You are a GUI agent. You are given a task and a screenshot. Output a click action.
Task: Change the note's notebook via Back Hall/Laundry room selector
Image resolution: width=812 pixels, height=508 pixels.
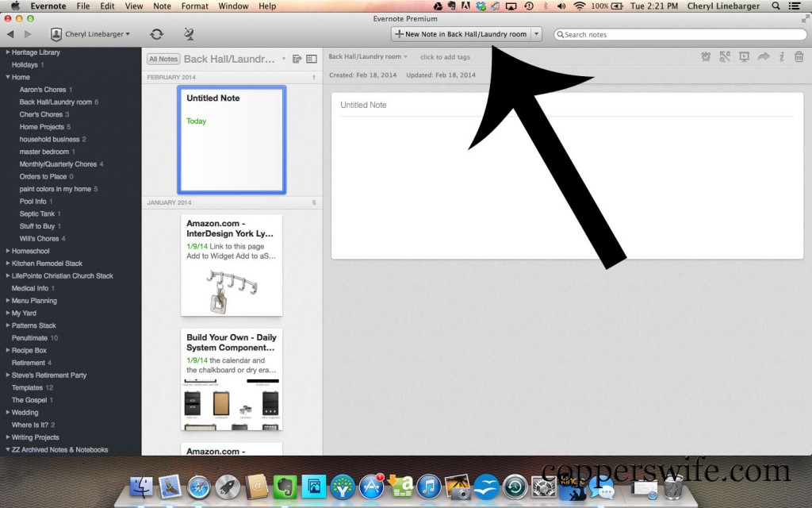coord(368,56)
